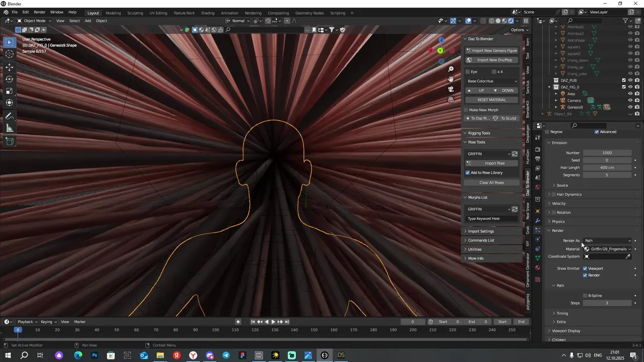Open the File menu
Image resolution: width=644 pixels, height=362 pixels.
tap(15, 12)
